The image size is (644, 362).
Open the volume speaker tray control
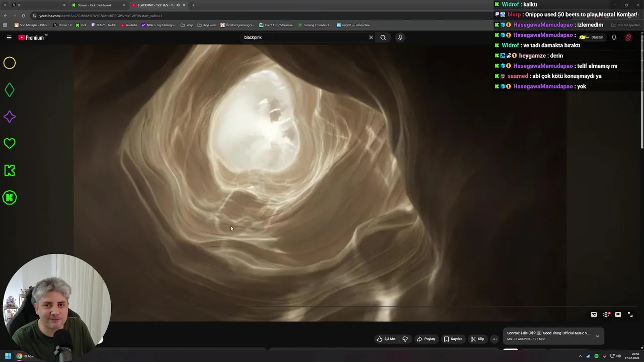(x=618, y=356)
